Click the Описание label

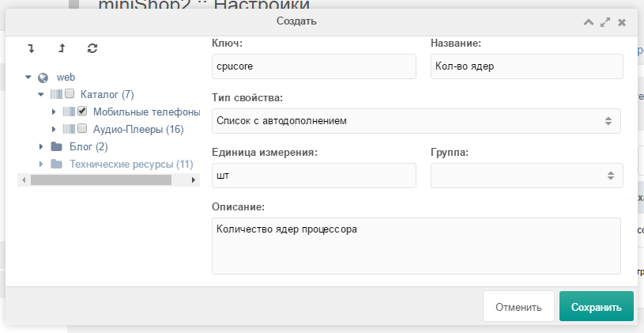point(238,206)
